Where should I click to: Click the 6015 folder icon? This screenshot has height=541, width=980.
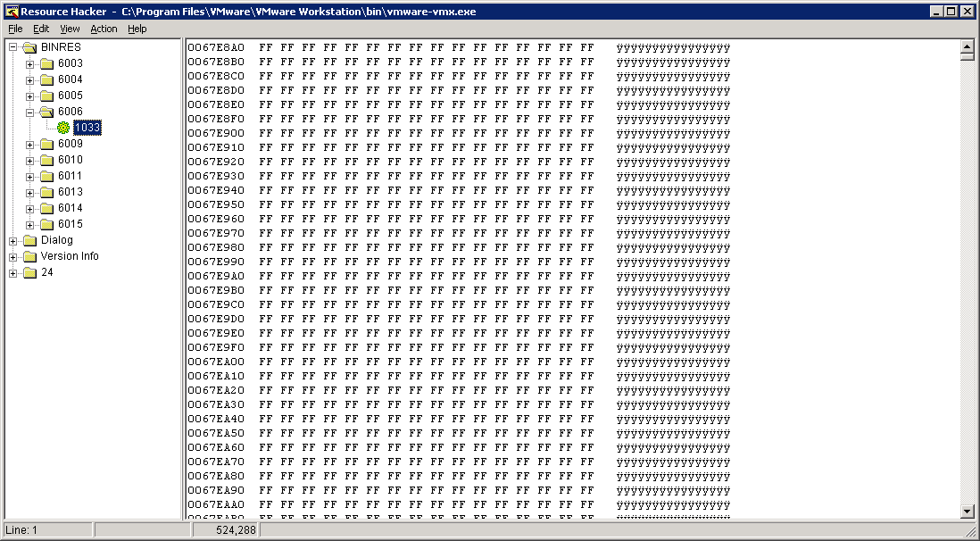(x=47, y=225)
